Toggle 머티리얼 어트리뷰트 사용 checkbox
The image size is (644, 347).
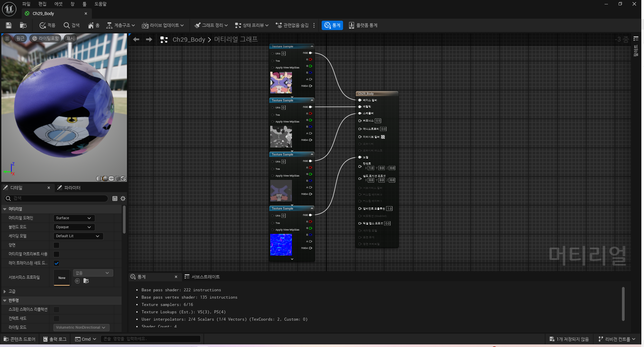(56, 254)
